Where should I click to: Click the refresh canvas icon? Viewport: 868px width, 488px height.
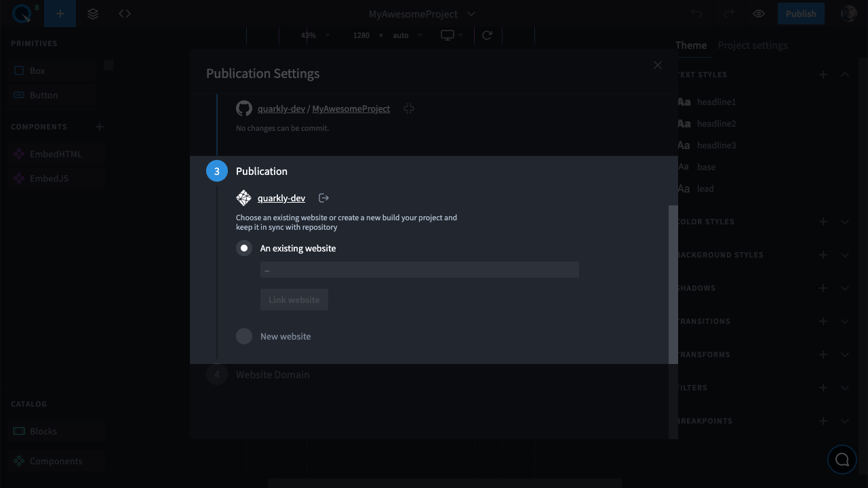point(487,35)
